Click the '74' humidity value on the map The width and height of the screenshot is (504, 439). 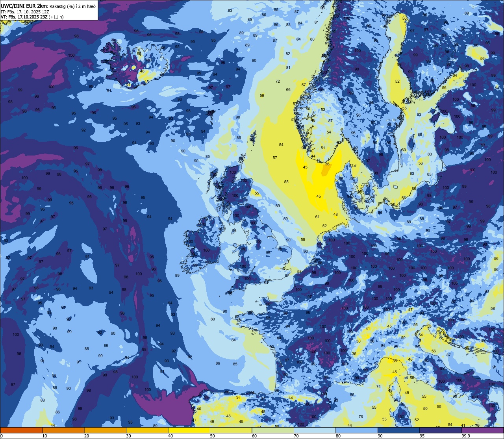[378, 387]
